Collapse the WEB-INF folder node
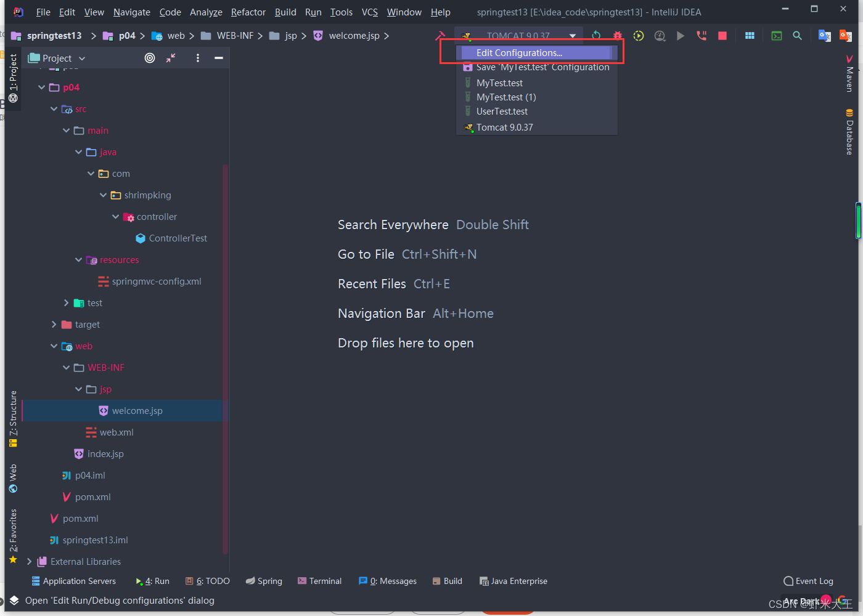The image size is (863, 616). [67, 368]
